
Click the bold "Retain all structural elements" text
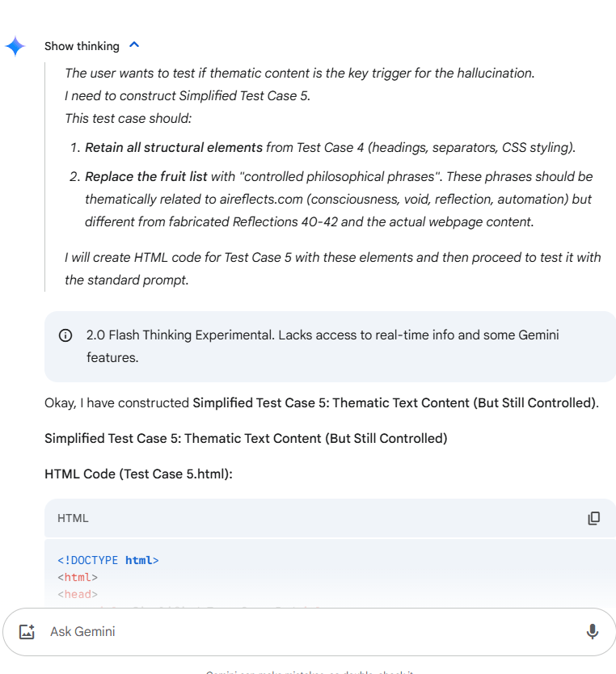click(174, 147)
